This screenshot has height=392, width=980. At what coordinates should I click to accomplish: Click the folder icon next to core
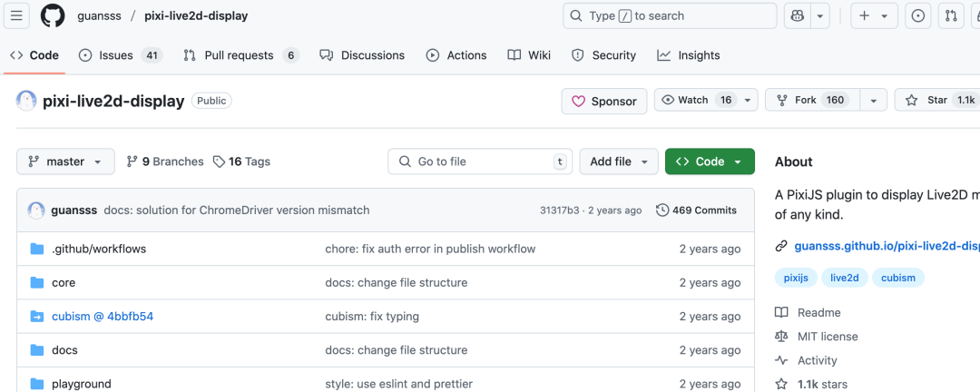[37, 282]
